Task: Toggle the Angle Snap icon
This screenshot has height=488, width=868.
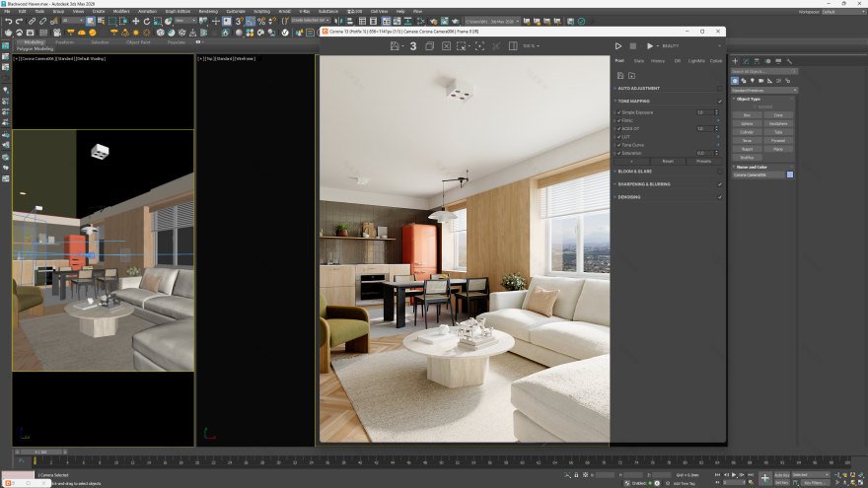Action: coord(251,21)
